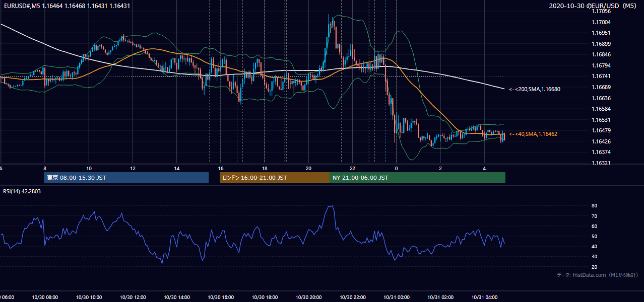644x302 pixels.
Task: Click RSI scale value 60
Action: 595,226
